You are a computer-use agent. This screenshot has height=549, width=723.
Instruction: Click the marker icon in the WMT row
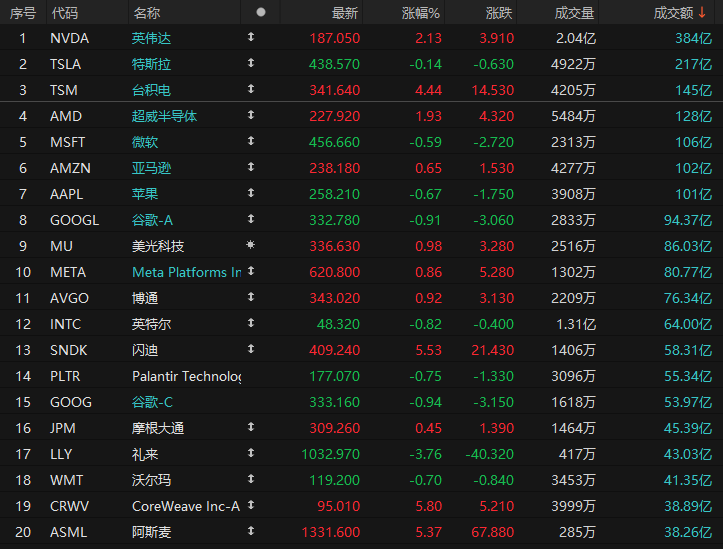(x=251, y=479)
